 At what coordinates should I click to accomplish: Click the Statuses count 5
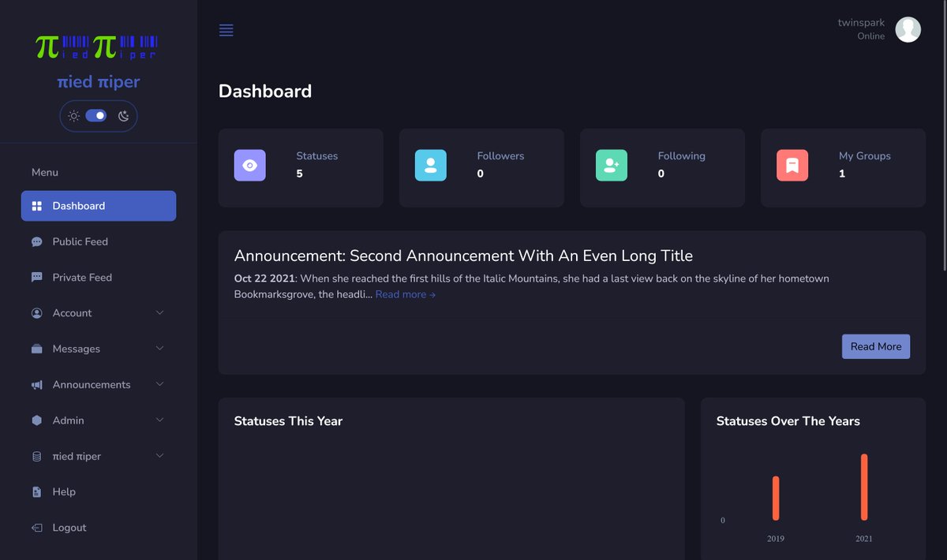pos(300,174)
